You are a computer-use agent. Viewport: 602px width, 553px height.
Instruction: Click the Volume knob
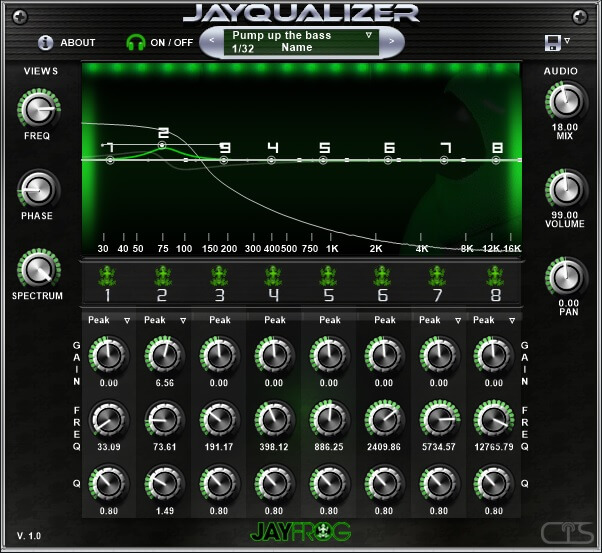click(x=566, y=189)
